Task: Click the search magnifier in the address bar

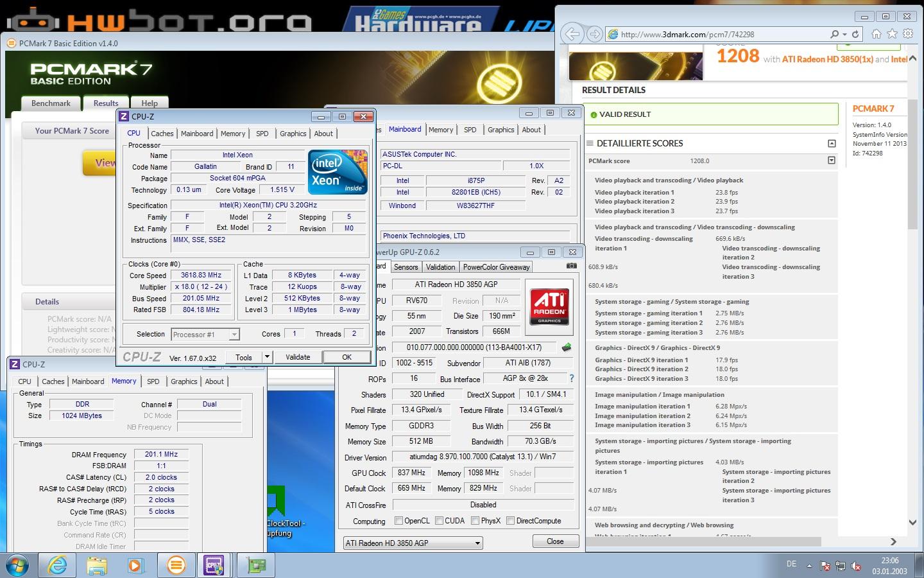Action: click(834, 34)
